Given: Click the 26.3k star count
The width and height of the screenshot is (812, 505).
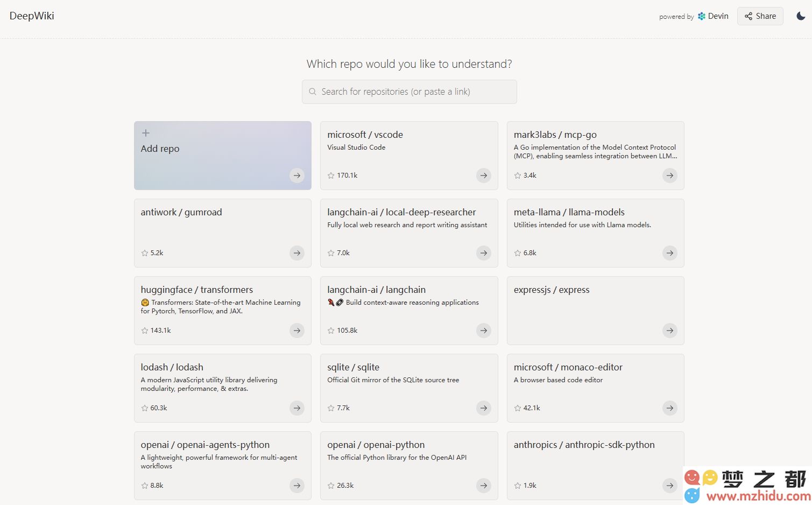Looking at the screenshot, I should (x=345, y=486).
